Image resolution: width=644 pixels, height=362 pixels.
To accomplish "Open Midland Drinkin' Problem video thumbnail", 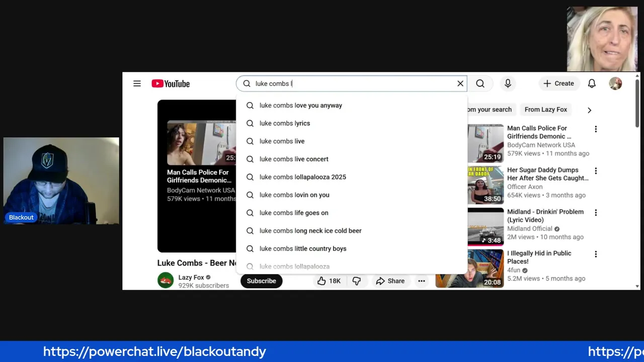I will click(x=486, y=227).
